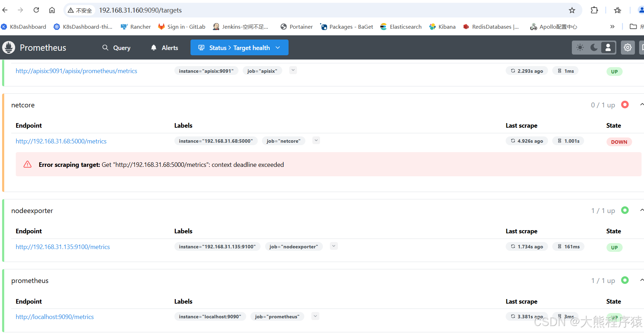Open apisix metrics endpoint link
644x333 pixels.
click(x=76, y=71)
